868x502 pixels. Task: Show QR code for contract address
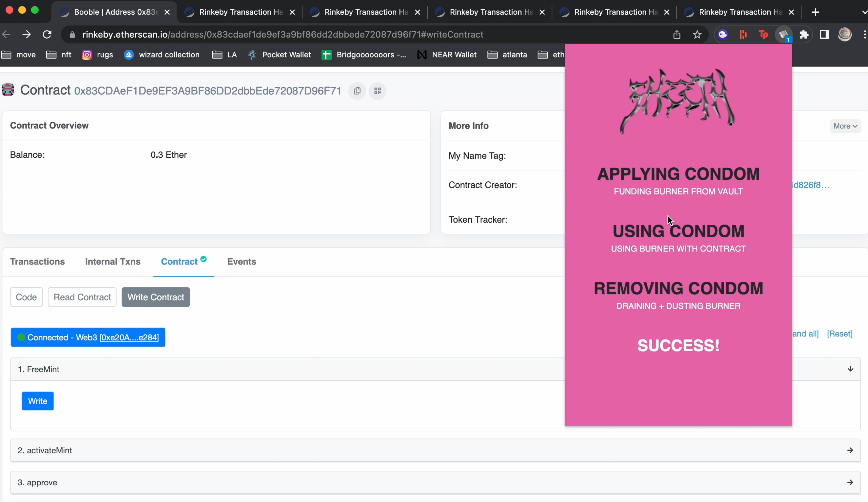click(x=378, y=91)
